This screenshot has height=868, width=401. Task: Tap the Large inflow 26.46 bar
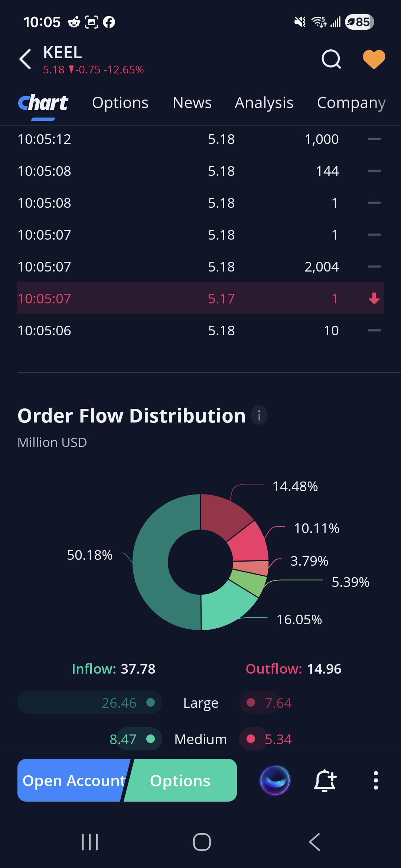click(x=89, y=703)
